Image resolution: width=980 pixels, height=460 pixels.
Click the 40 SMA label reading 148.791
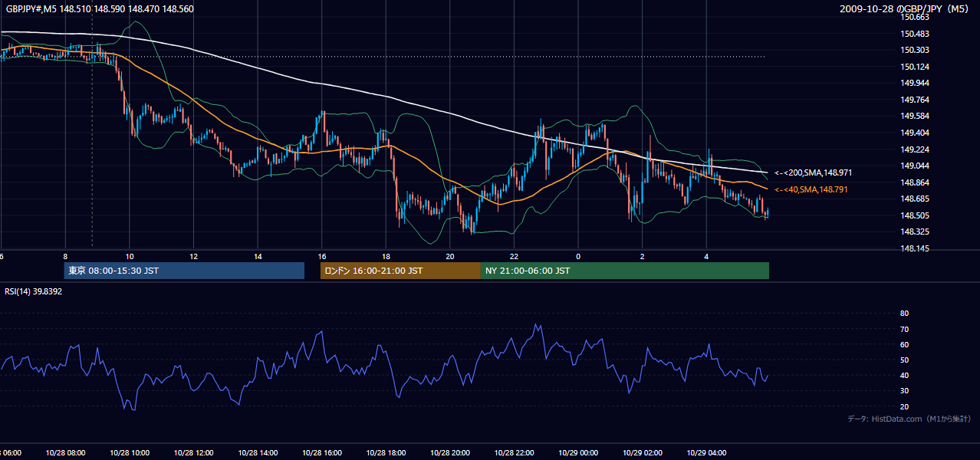(811, 189)
